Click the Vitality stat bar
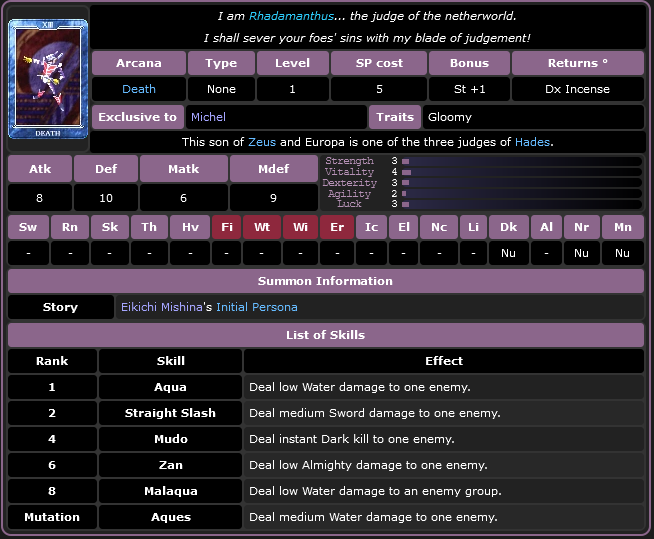The width and height of the screenshot is (654, 539). 520,172
